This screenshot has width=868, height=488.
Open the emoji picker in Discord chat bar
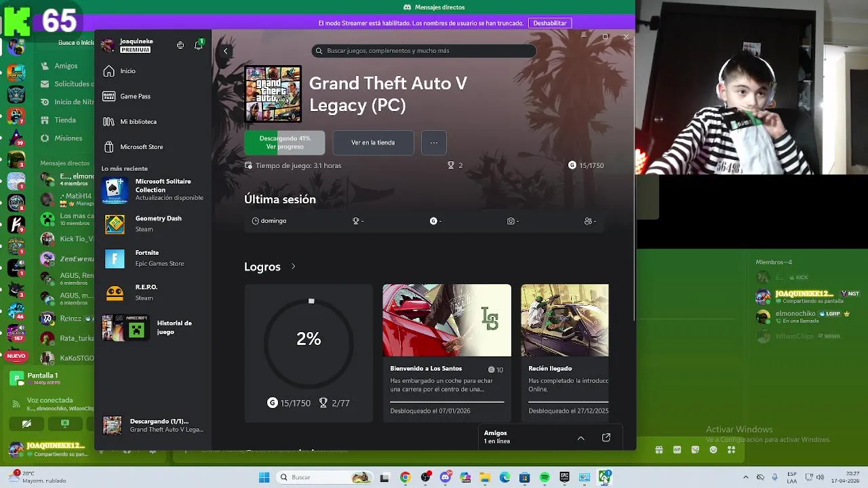click(x=713, y=450)
